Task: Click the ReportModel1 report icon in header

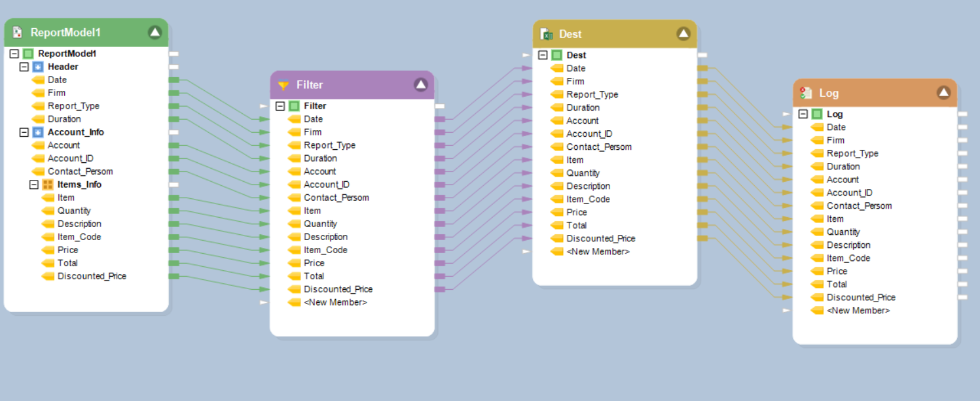Action: [18, 33]
